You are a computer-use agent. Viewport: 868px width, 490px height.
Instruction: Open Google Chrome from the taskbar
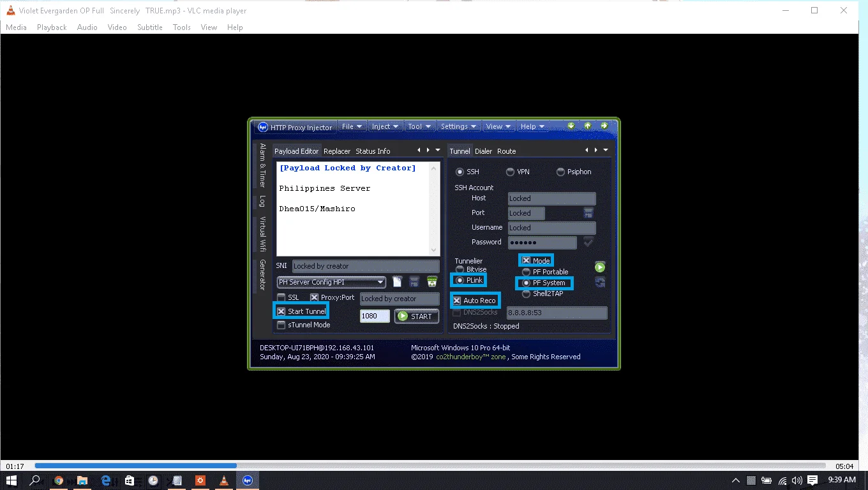[x=59, y=480]
